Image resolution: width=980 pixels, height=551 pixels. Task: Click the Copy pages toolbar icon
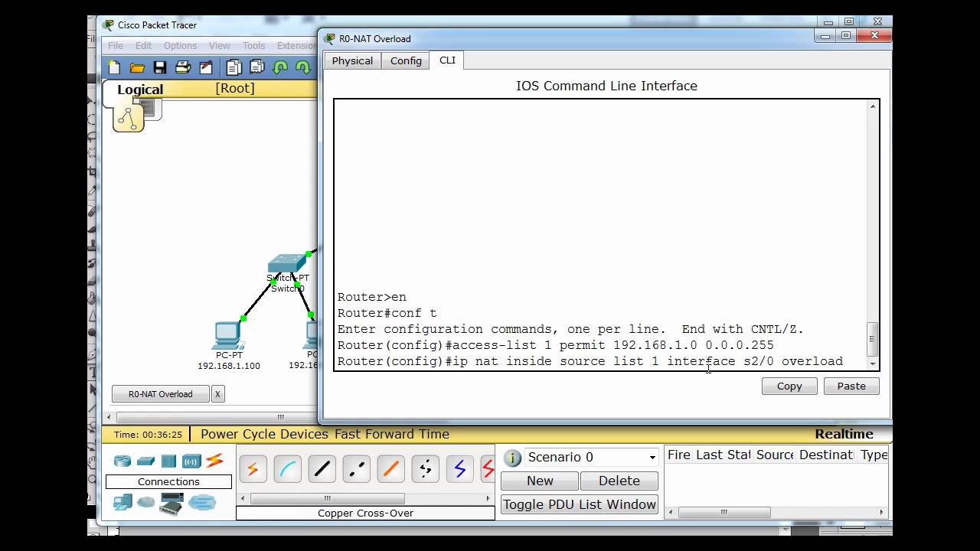coord(234,67)
